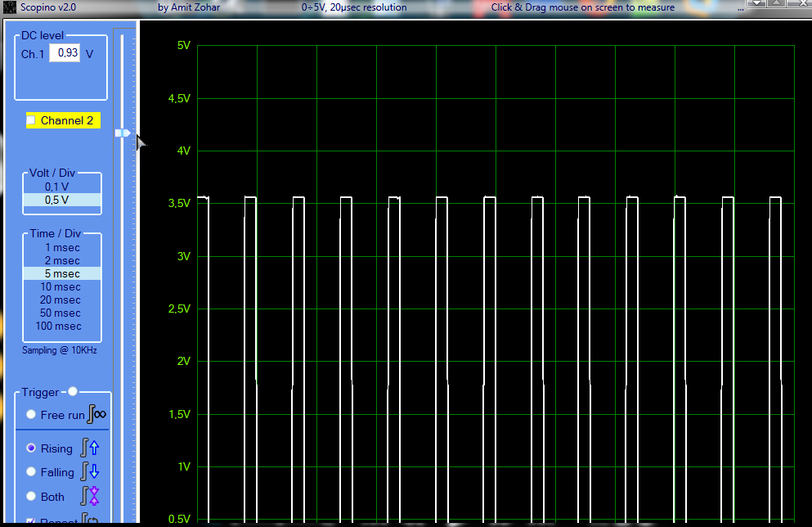The image size is (812, 527).
Task: Select the Free run trigger radio button
Action: (x=31, y=415)
